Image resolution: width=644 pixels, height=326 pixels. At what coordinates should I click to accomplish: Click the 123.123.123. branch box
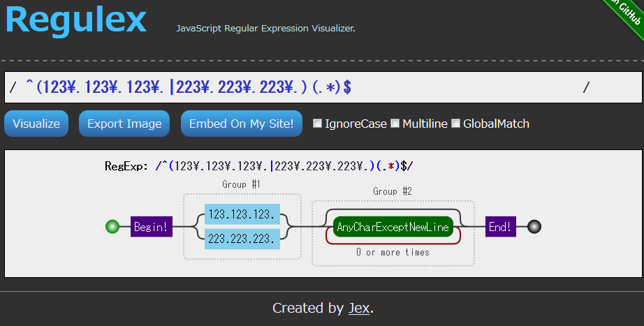click(x=242, y=214)
